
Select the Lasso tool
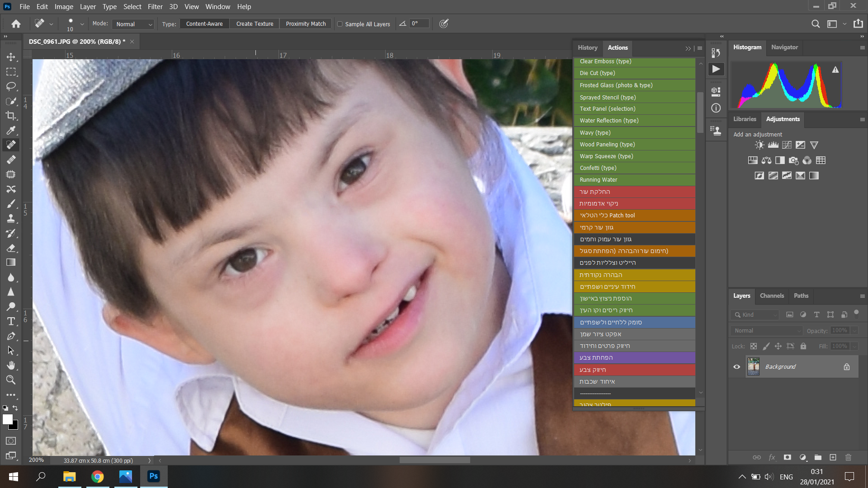pos(11,86)
